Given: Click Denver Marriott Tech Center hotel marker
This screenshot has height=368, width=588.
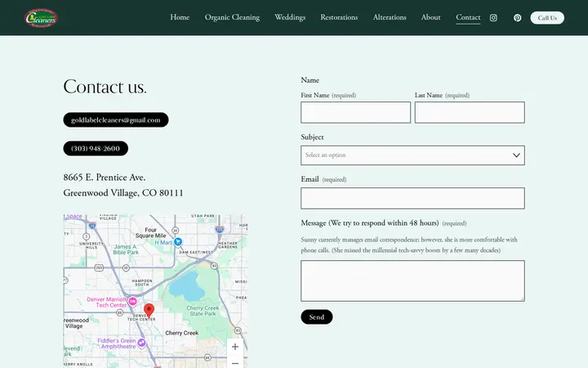Looking at the screenshot, I should tap(132, 301).
